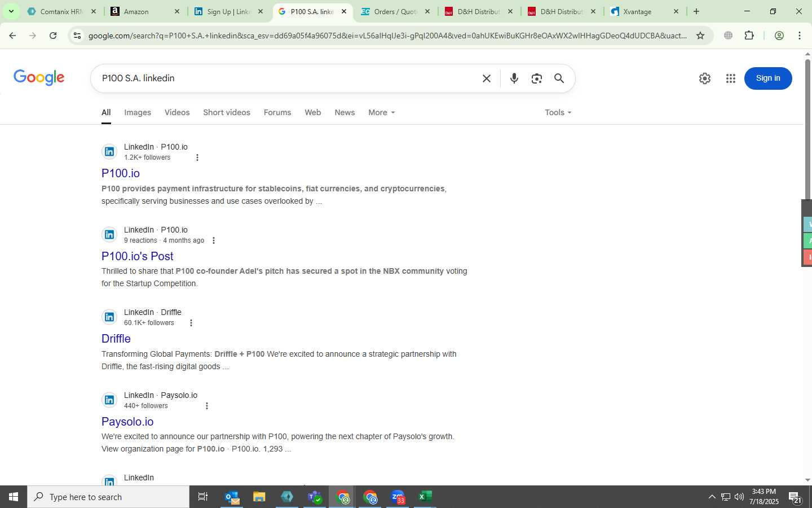
Task: Select the News tab
Action: tap(345, 112)
